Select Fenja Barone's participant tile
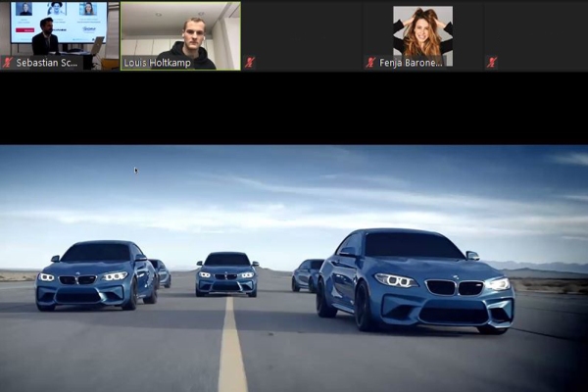The image size is (588, 392). (x=422, y=36)
